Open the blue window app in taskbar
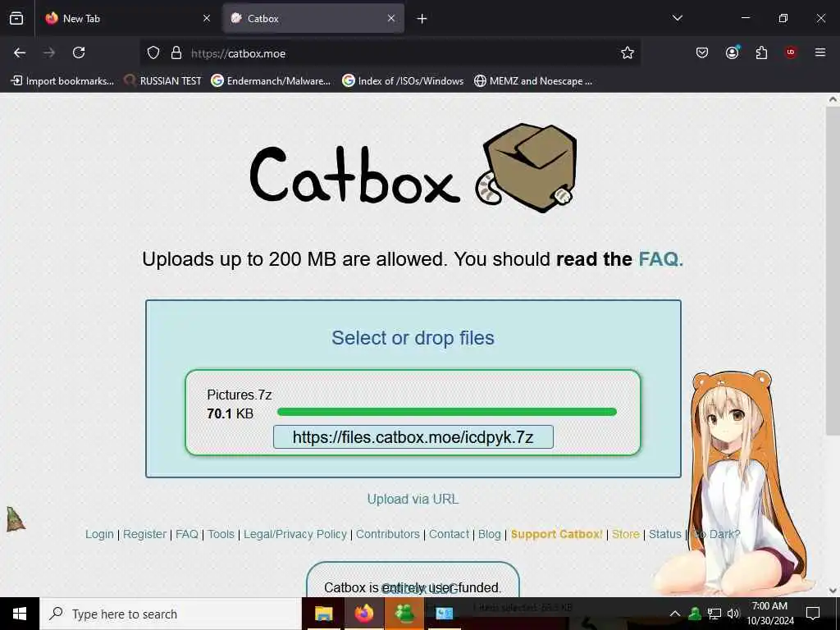 tap(444, 614)
